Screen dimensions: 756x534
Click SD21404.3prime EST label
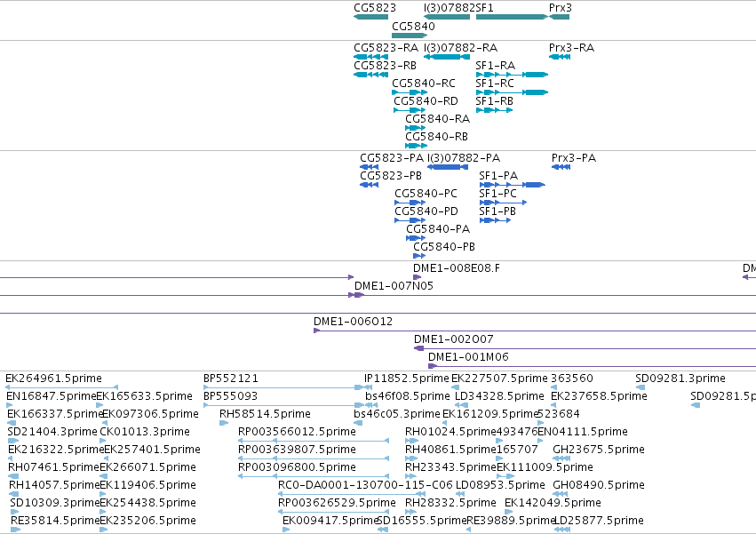(52, 432)
